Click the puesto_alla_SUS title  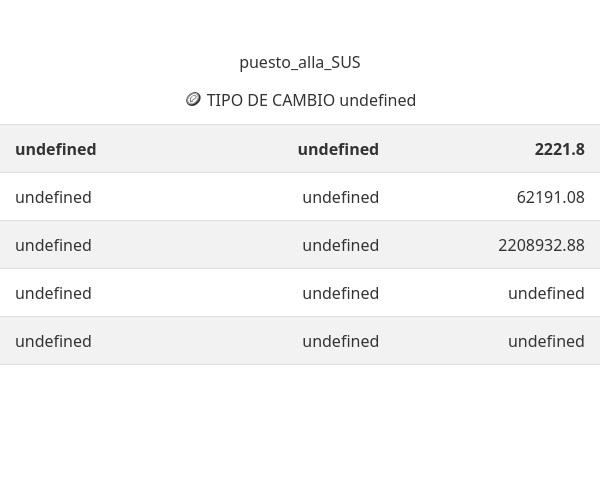(x=300, y=62)
